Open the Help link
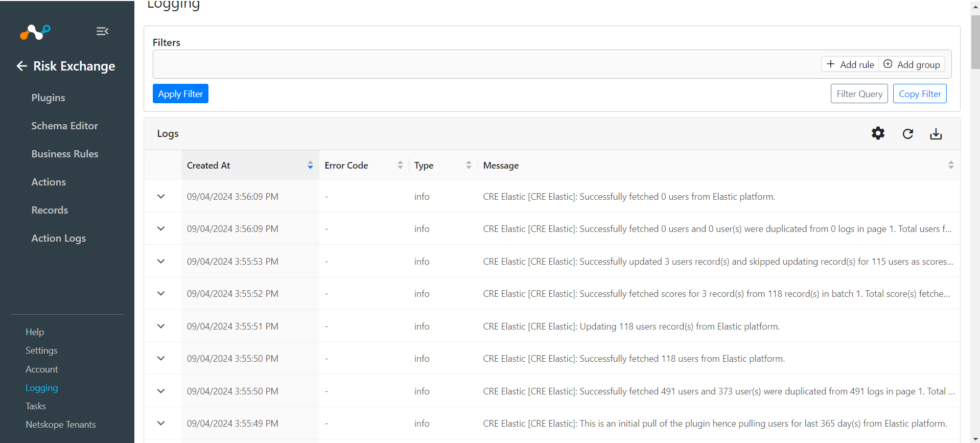This screenshot has height=443, width=980. click(35, 332)
